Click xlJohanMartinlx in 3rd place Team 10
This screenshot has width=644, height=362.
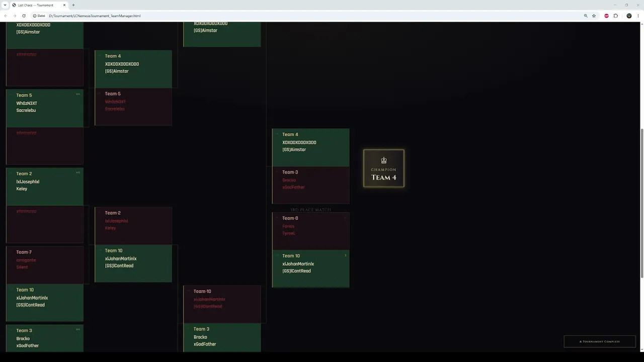pyautogui.click(x=298, y=263)
